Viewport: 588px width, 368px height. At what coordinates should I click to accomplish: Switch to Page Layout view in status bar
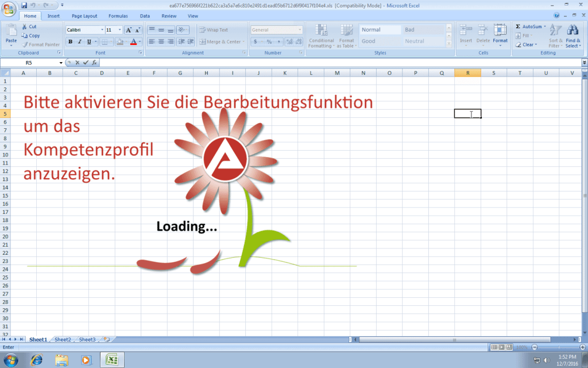(x=502, y=347)
